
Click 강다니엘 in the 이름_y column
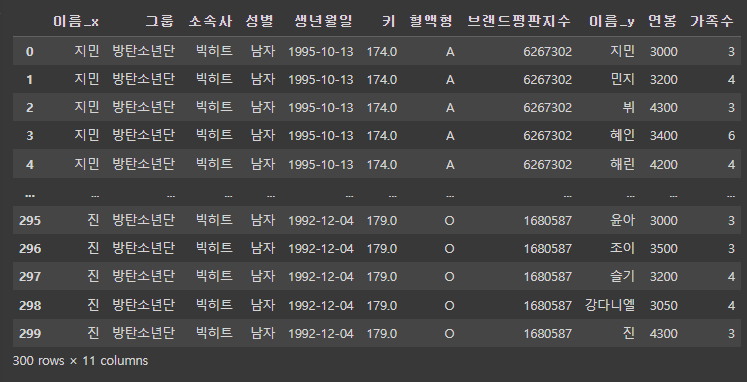(610, 305)
